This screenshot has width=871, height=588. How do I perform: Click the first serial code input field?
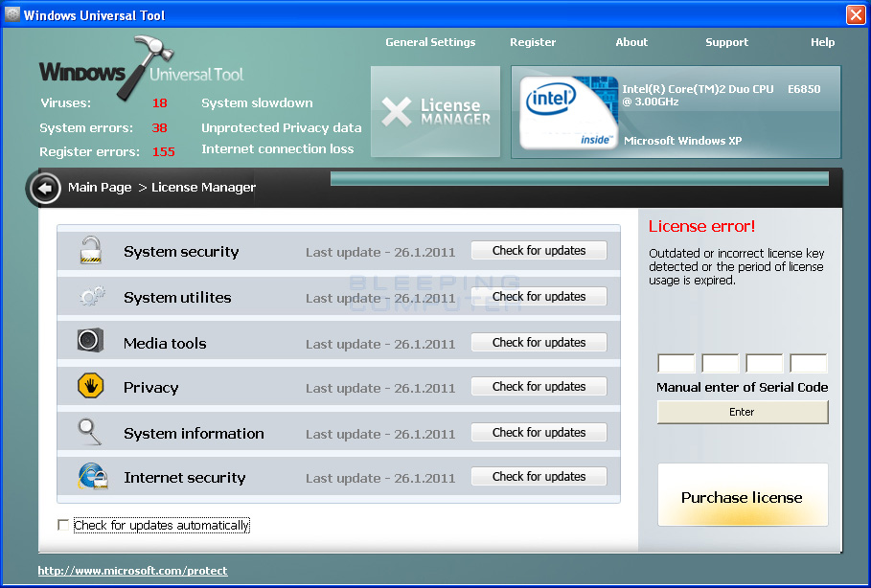point(676,363)
